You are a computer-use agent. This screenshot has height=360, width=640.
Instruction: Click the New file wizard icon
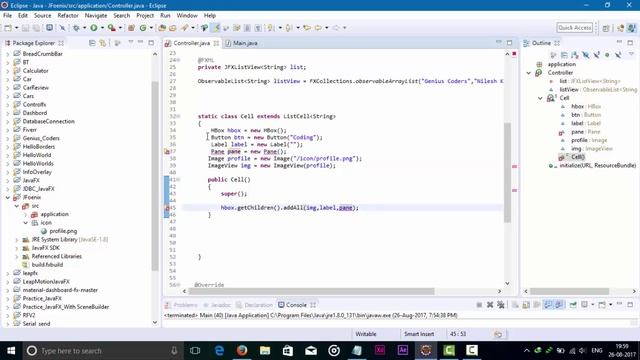pos(8,28)
